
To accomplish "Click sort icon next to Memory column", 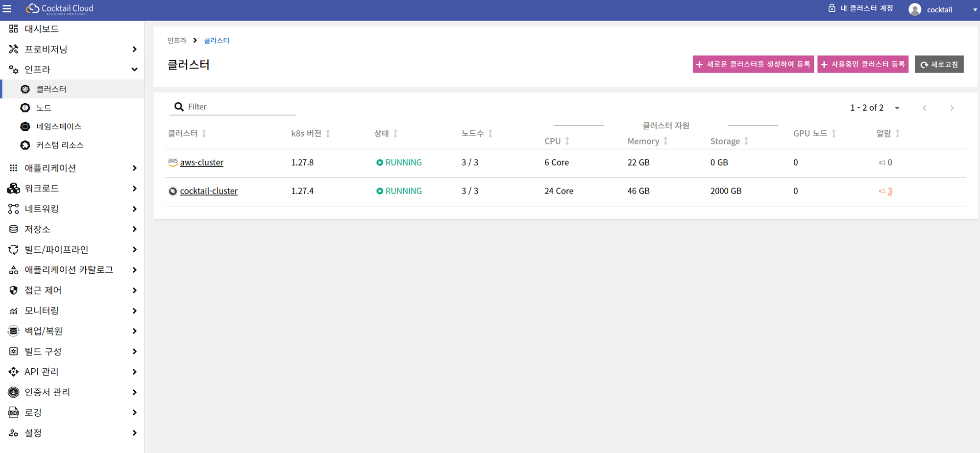I will (665, 141).
